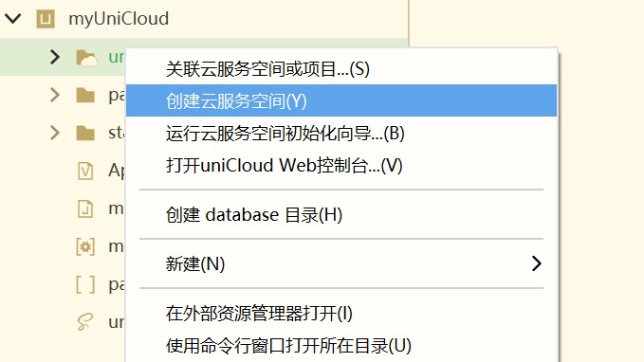The height and width of the screenshot is (362, 644).
Task: Click the folder icon of the 'pa' directory
Action: click(x=85, y=95)
